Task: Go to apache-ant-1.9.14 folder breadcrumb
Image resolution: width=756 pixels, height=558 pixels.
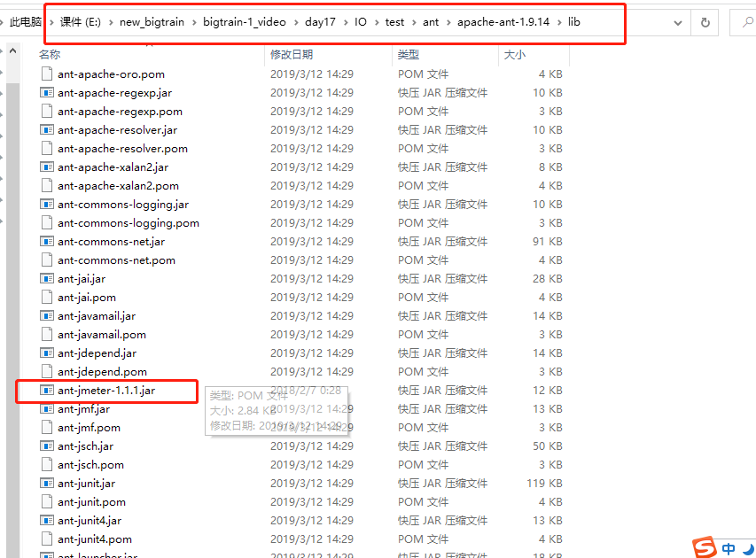Action: (x=503, y=22)
